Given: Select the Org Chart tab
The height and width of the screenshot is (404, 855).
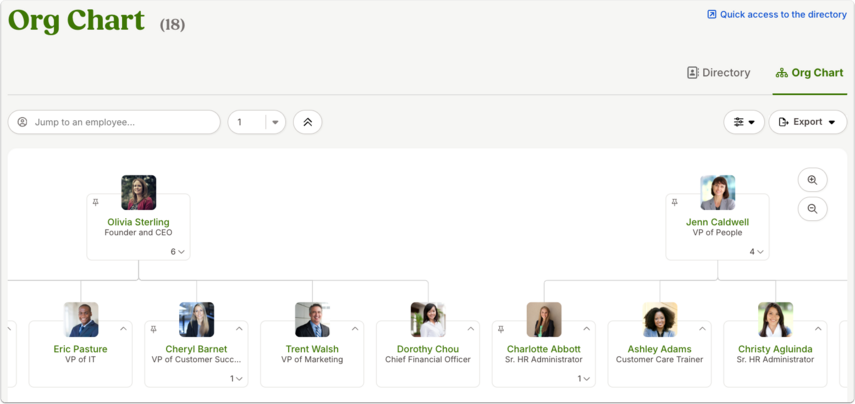Looking at the screenshot, I should click(809, 73).
